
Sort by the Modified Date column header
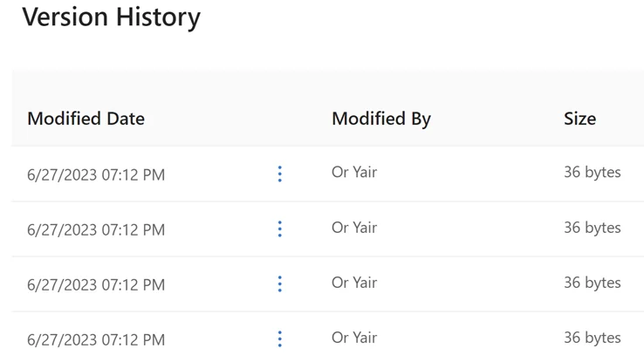pyautogui.click(x=86, y=119)
